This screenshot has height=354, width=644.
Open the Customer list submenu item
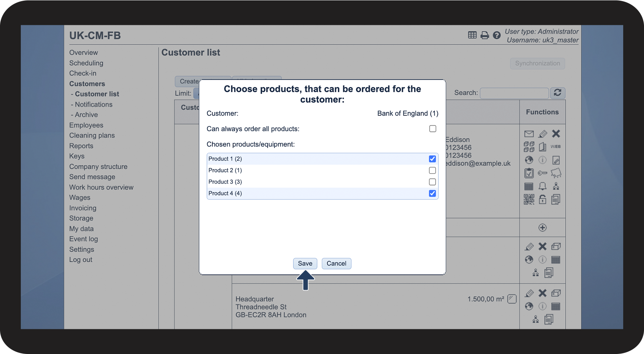pyautogui.click(x=97, y=94)
